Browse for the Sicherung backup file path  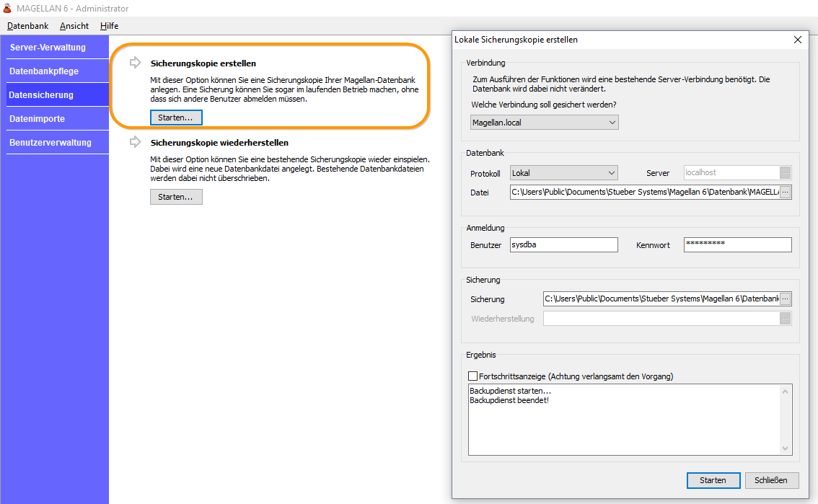pos(785,299)
